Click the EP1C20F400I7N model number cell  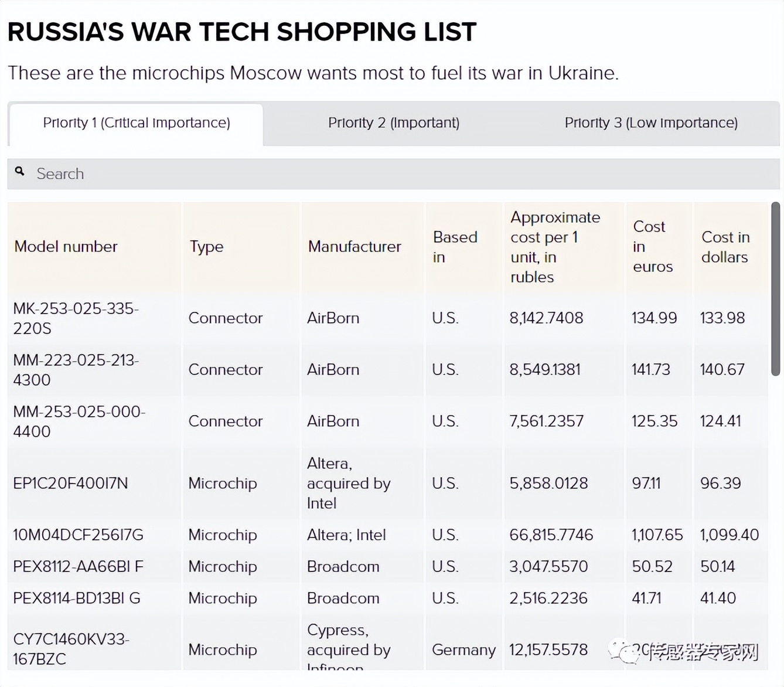[70, 484]
